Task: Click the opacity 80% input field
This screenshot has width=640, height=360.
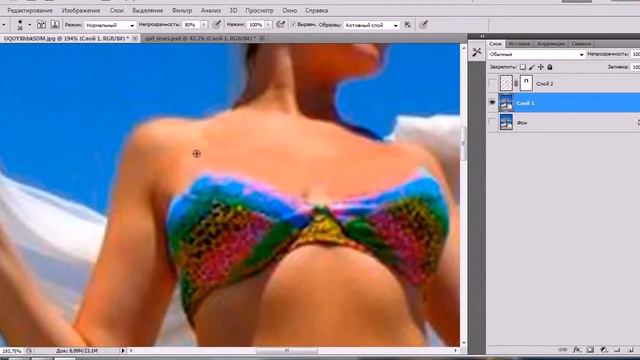Action: 191,25
